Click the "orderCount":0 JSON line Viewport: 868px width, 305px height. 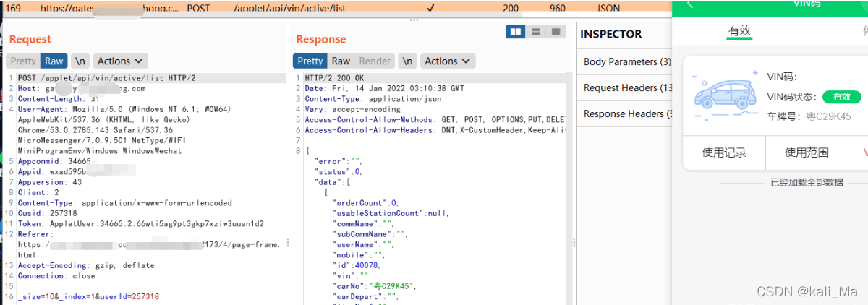tap(366, 203)
